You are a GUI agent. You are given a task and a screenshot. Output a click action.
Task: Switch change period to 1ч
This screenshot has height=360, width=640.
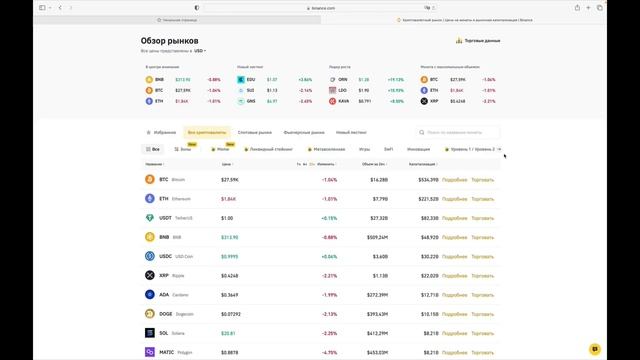pyautogui.click(x=298, y=164)
